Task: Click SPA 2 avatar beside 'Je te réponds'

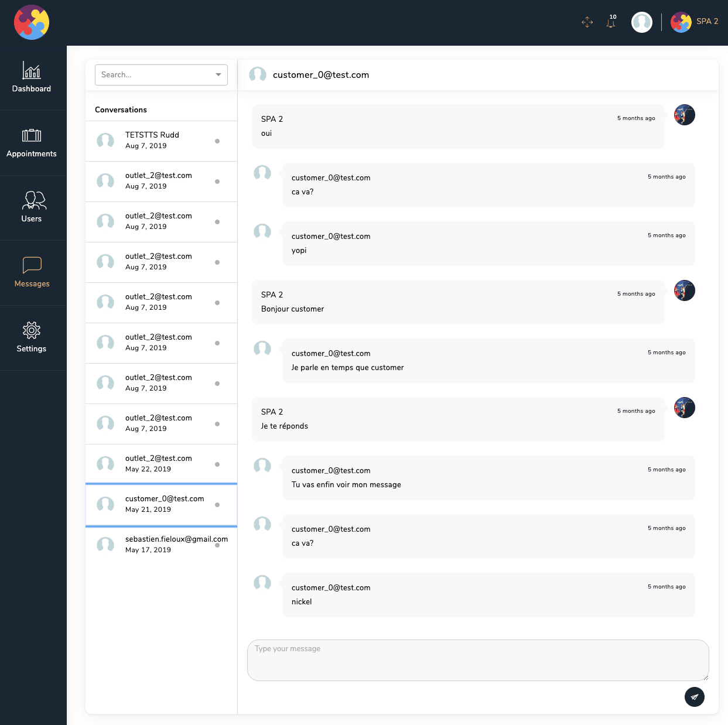Action: click(685, 408)
